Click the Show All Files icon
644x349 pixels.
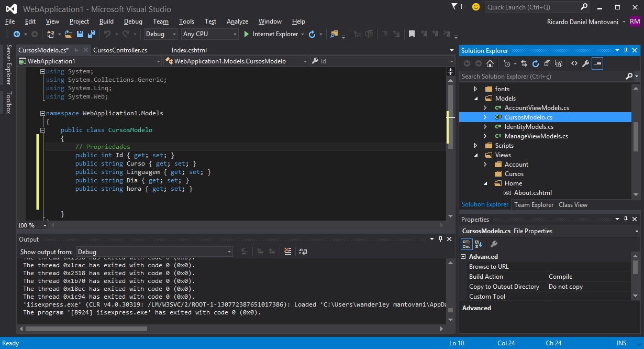(559, 63)
